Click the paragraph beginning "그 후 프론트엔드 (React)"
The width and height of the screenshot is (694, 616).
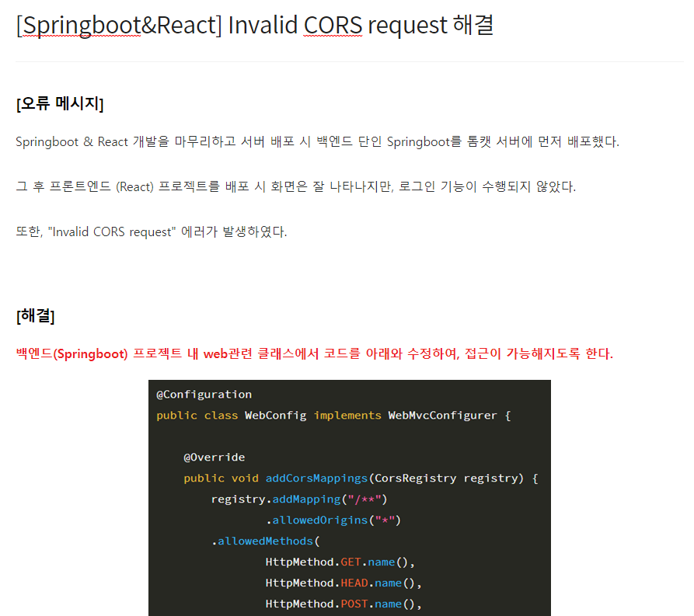point(295,186)
